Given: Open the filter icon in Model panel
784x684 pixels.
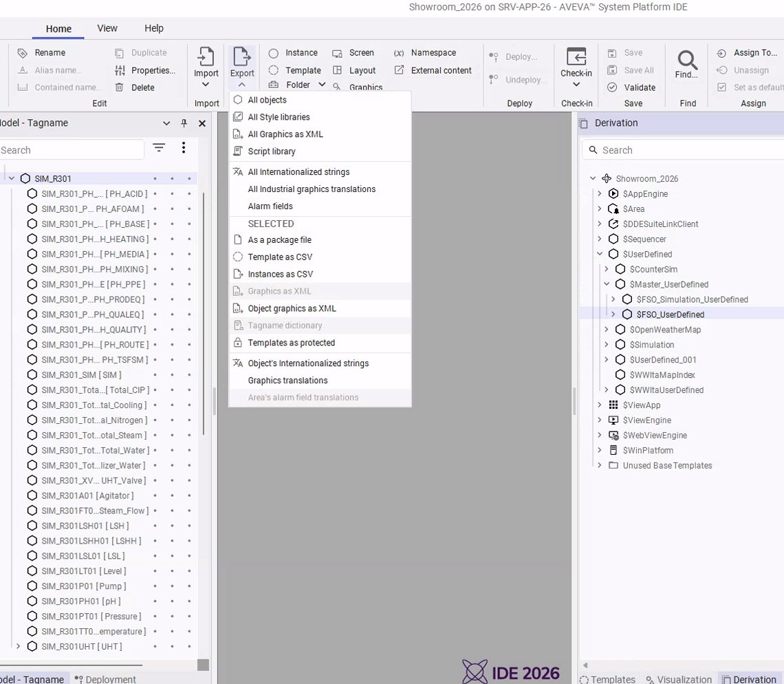Looking at the screenshot, I should [158, 148].
